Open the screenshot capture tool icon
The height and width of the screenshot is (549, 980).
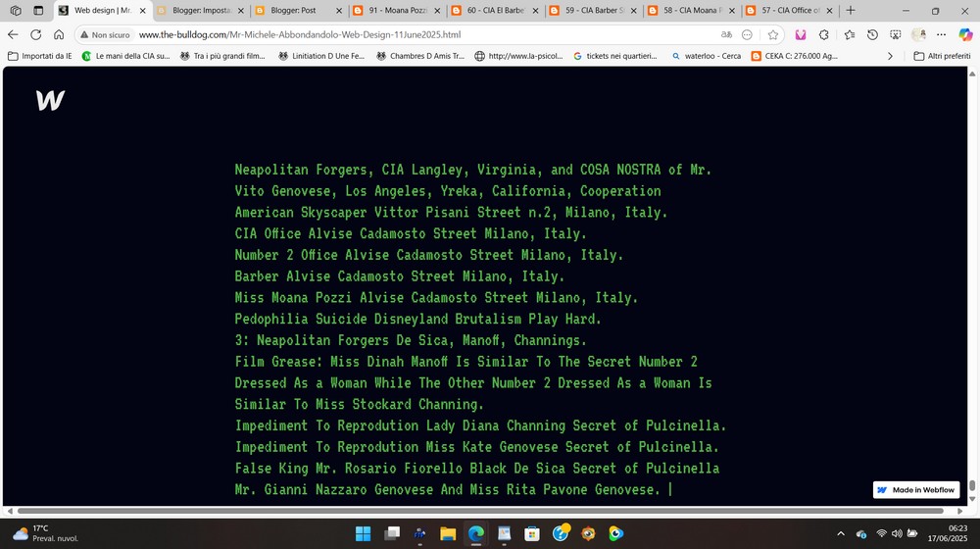[x=896, y=35]
